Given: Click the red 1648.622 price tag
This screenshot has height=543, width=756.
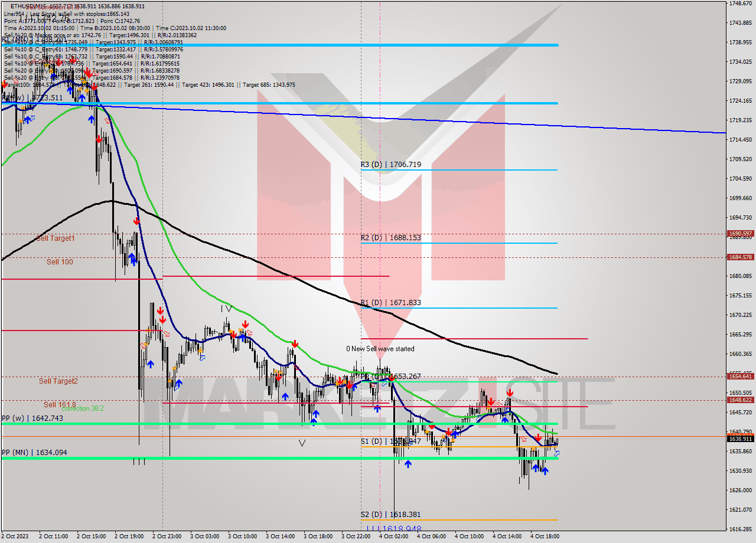Looking at the screenshot, I should click(x=740, y=400).
